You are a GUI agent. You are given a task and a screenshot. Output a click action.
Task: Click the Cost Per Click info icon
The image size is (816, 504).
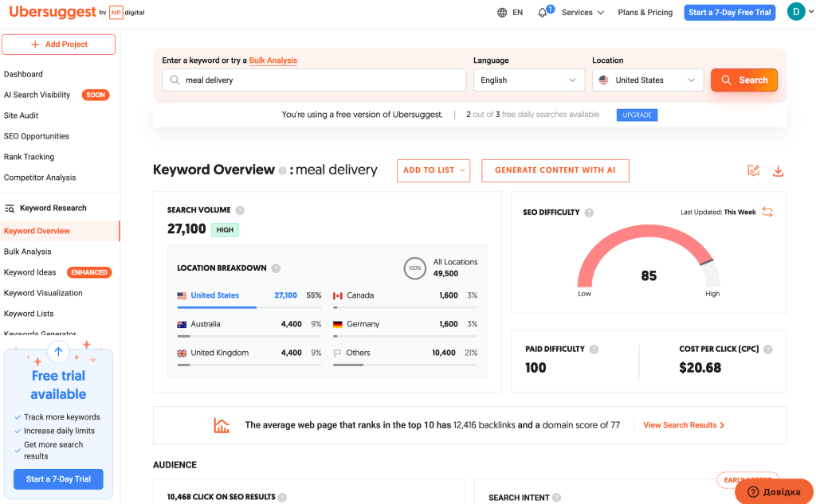pos(767,350)
